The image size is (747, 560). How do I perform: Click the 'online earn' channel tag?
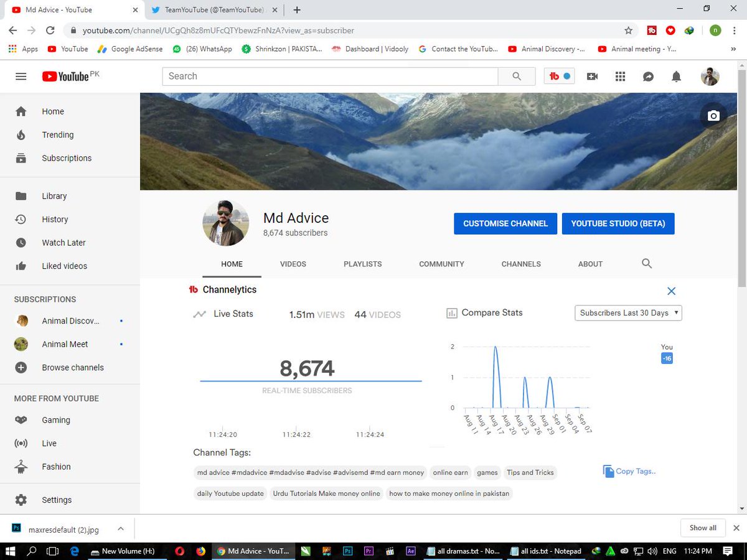(450, 473)
